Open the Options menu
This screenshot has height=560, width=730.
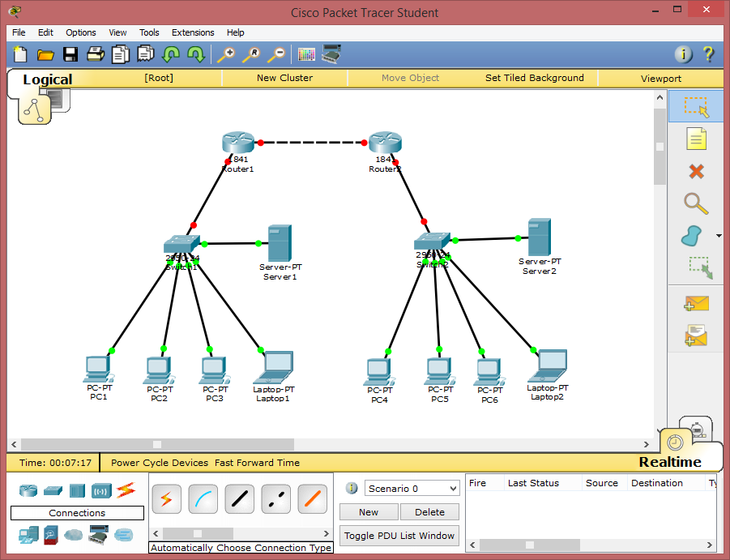coord(80,32)
